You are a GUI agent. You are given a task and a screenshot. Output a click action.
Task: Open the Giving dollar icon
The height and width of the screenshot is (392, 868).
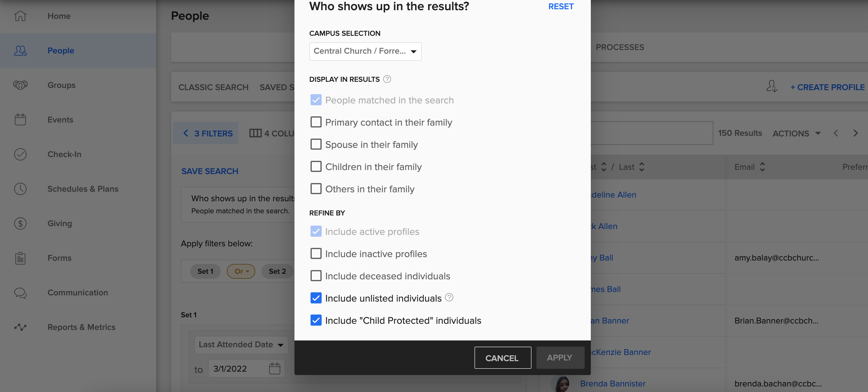pos(20,223)
